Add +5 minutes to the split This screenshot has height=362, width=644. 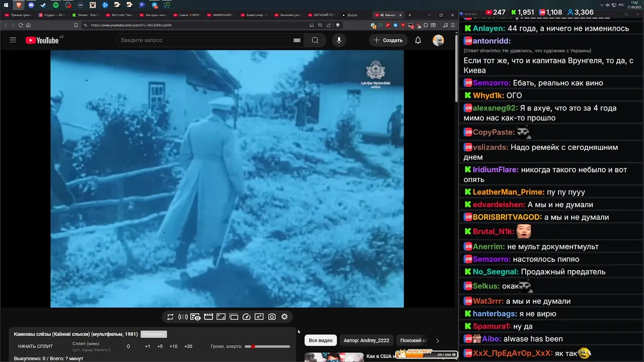click(160, 346)
